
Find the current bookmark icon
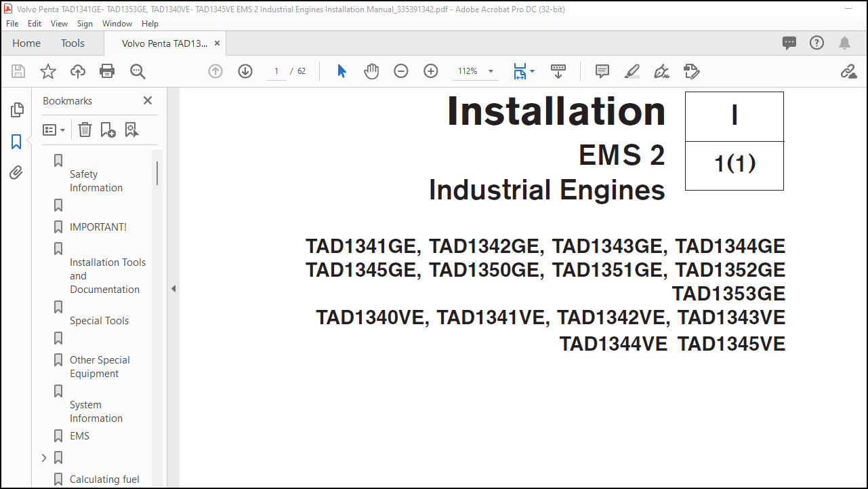(x=131, y=130)
